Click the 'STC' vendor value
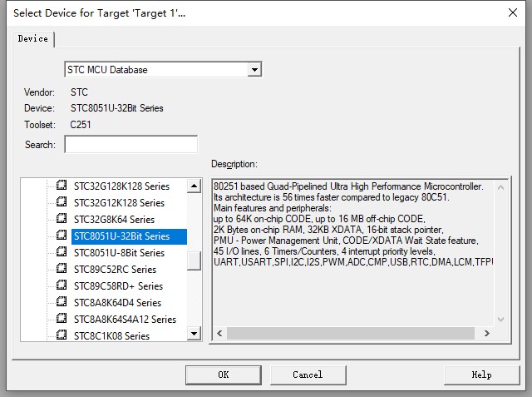Image resolution: width=532 pixels, height=397 pixels. [x=79, y=92]
